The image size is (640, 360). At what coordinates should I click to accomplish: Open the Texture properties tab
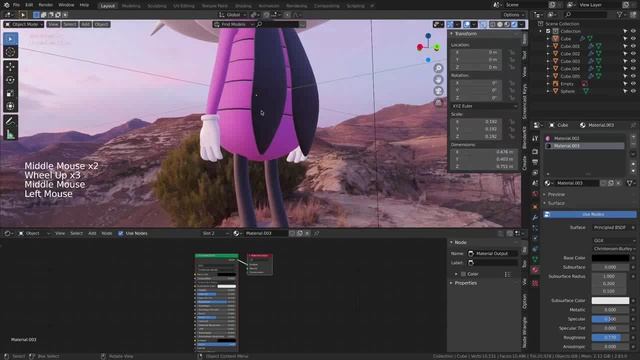pyautogui.click(x=535, y=283)
